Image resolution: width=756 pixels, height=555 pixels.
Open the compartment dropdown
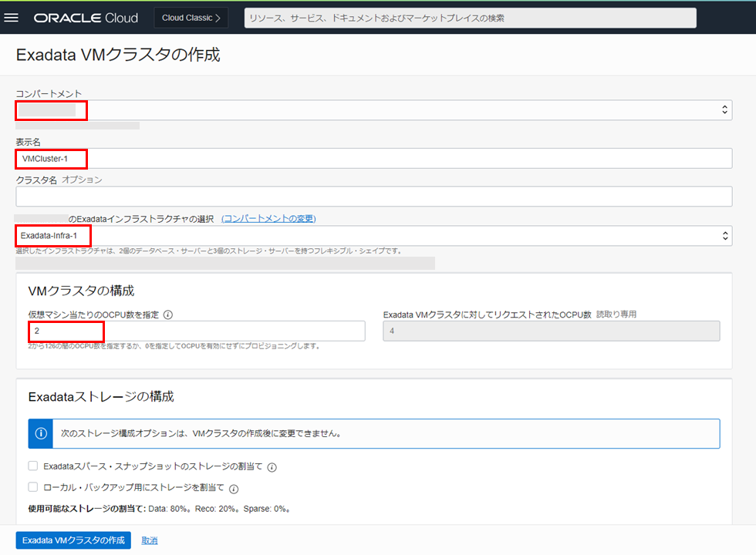[373, 110]
